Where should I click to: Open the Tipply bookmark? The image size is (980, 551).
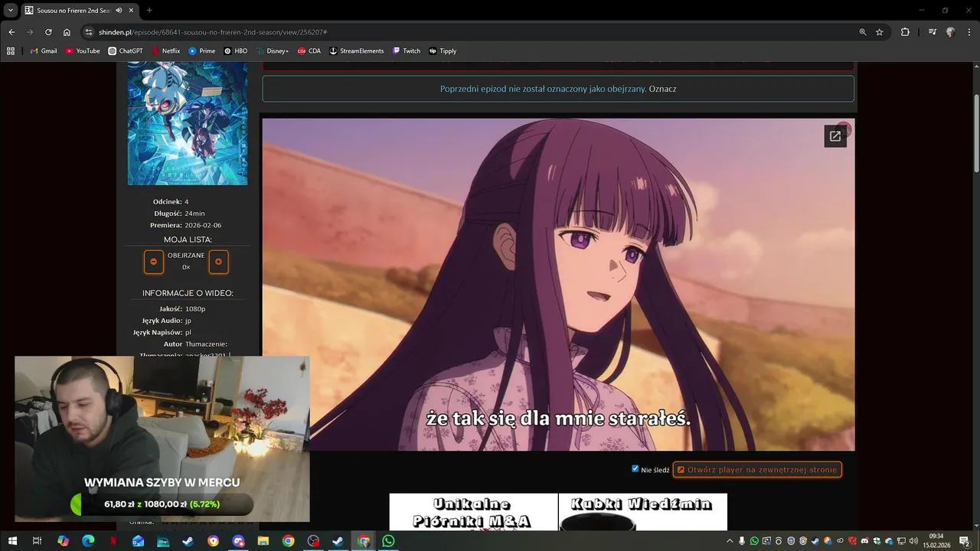443,51
